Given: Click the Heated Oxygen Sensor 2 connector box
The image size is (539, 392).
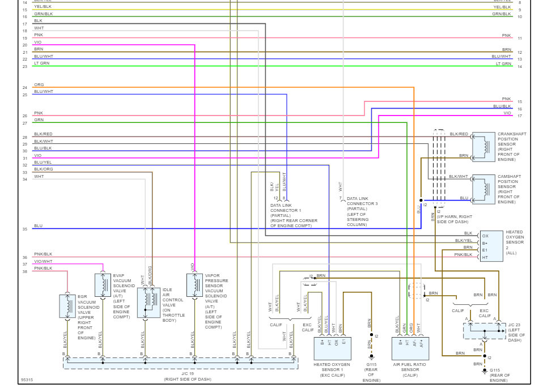Looking at the screenshot, I should 491,246.
